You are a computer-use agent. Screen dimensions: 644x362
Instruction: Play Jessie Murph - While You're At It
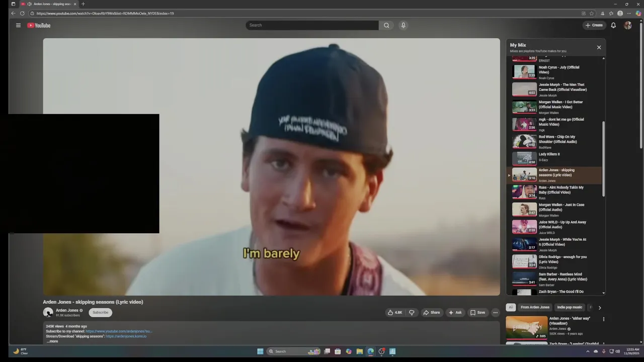(553, 244)
